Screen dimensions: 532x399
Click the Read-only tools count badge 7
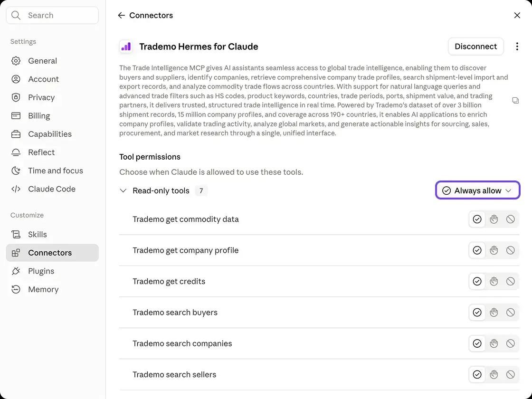[x=201, y=190]
